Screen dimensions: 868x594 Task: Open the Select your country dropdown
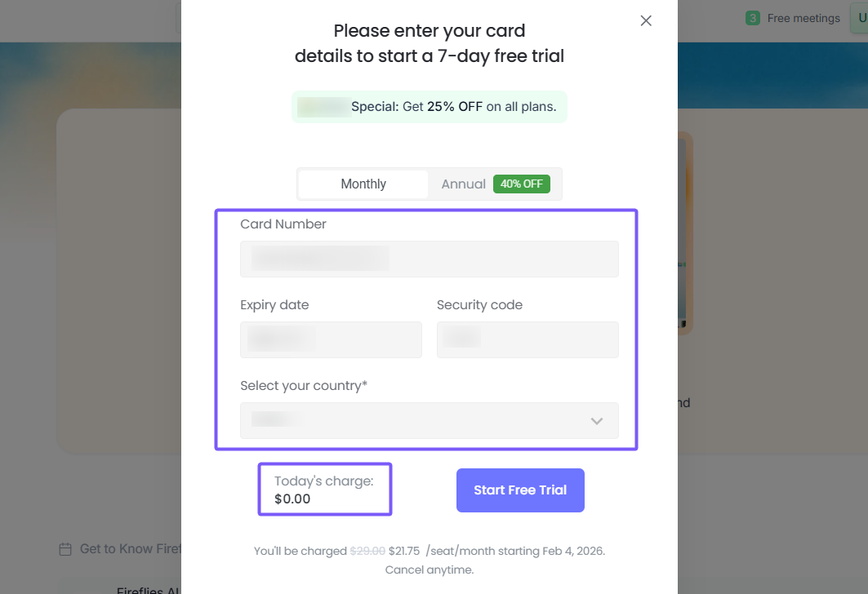tap(416, 420)
